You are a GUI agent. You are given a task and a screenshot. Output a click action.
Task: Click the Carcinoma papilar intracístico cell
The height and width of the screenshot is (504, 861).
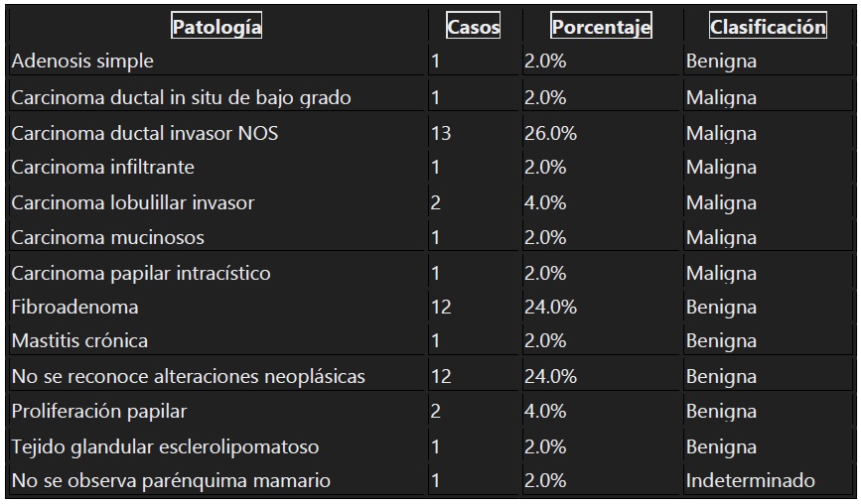pos(141,273)
